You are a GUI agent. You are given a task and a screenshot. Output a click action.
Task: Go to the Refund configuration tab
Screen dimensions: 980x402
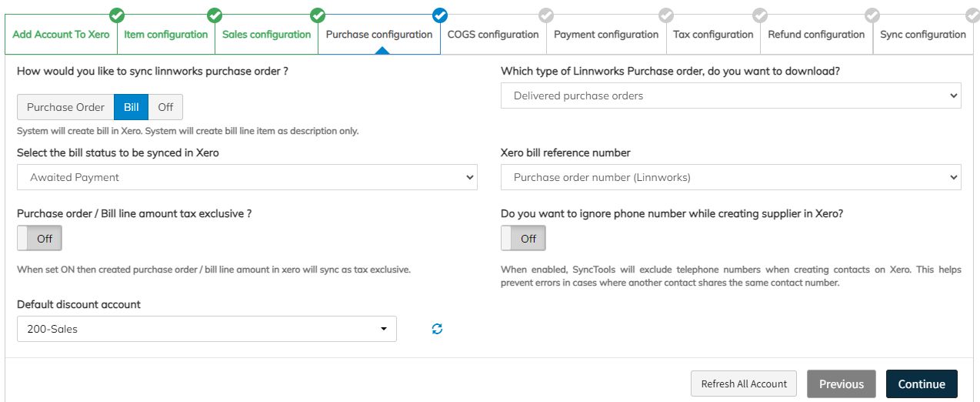click(x=816, y=35)
